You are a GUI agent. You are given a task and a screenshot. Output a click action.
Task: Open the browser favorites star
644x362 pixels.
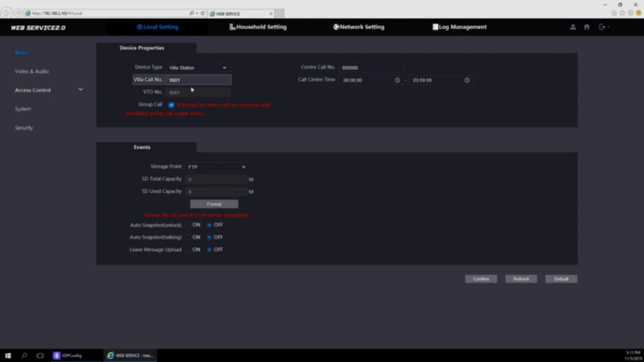[622, 13]
